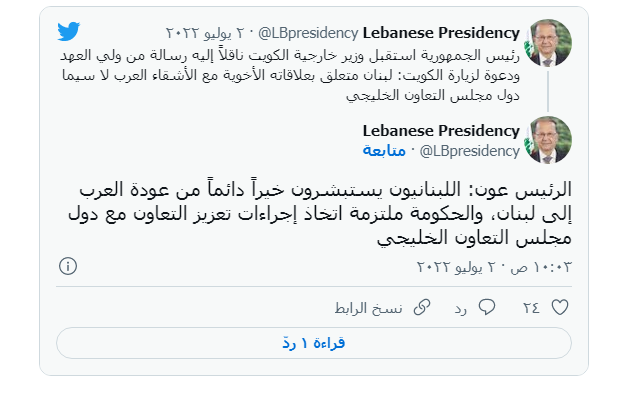Click متابعة follow link
The image size is (620, 396).
tap(384, 151)
